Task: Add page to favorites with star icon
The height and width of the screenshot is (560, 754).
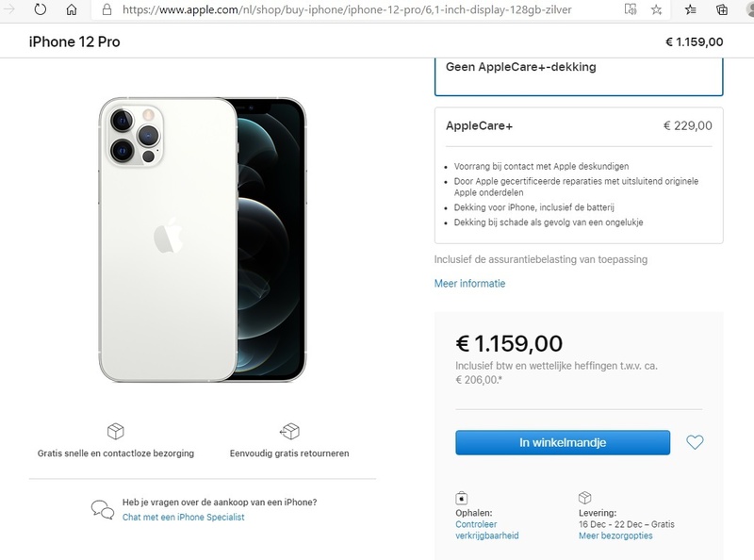Action: pos(656,10)
